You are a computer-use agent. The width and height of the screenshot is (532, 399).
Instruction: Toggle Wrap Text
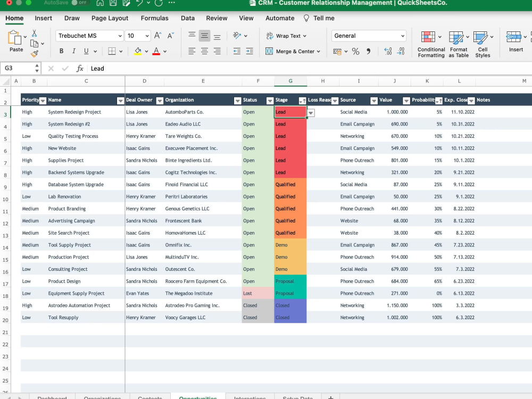point(286,36)
